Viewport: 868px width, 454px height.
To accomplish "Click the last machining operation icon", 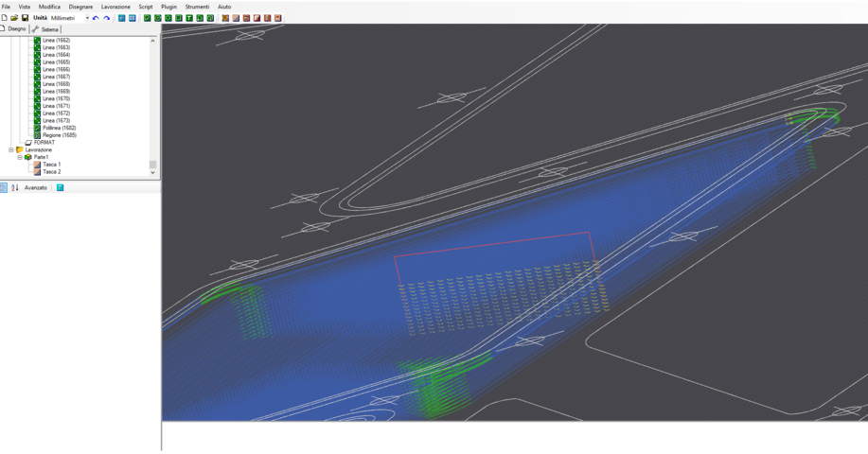I will [278, 18].
